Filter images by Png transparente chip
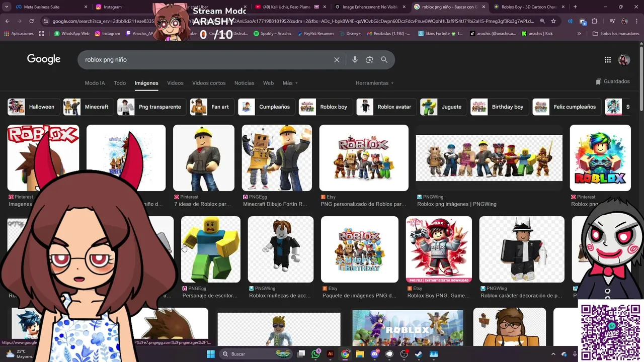This screenshot has width=644, height=362. pyautogui.click(x=152, y=107)
